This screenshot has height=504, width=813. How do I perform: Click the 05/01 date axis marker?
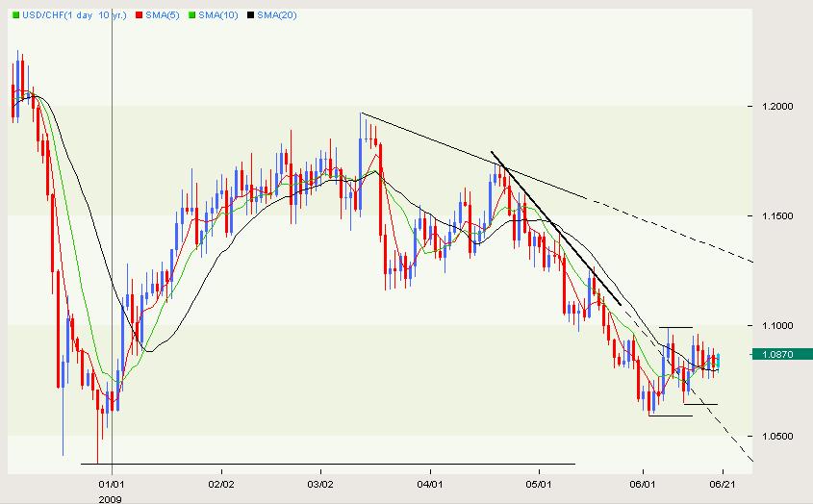click(539, 485)
